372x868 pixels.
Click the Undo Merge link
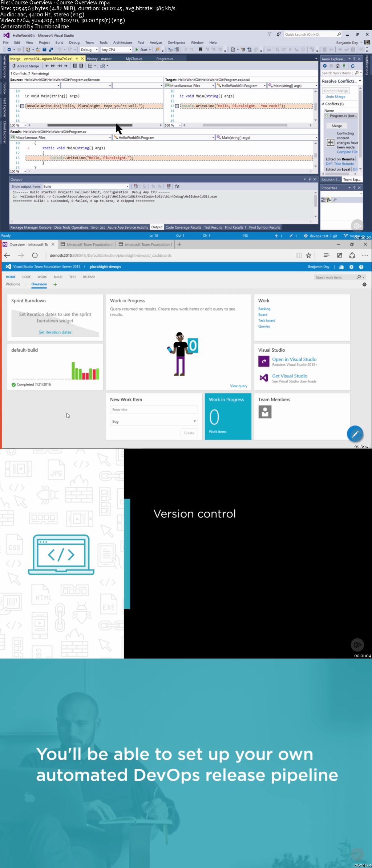point(335,97)
